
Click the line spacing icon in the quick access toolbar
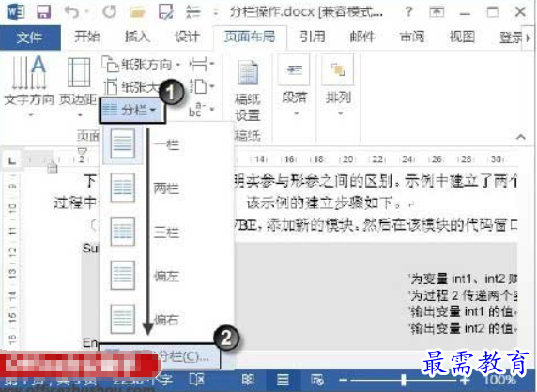192,12
